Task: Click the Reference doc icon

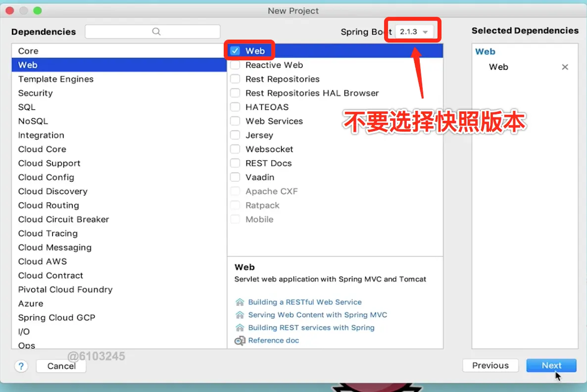Action: coord(240,341)
